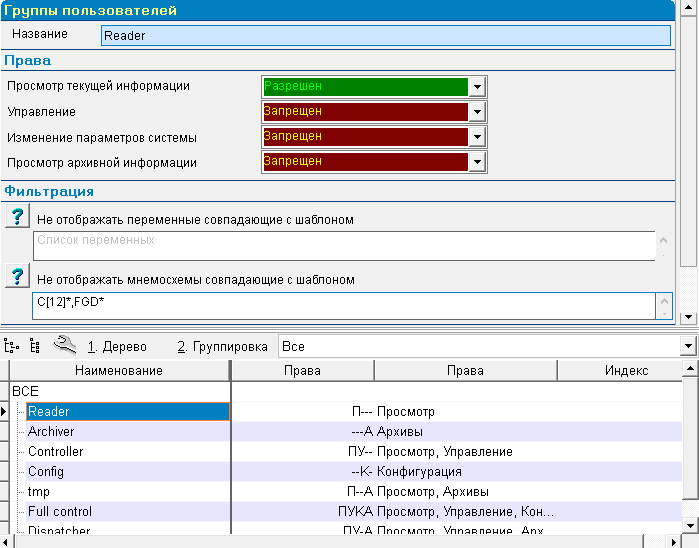This screenshot has height=548, width=699.
Task: Click the 'Название' field containing Reader
Action: (385, 35)
